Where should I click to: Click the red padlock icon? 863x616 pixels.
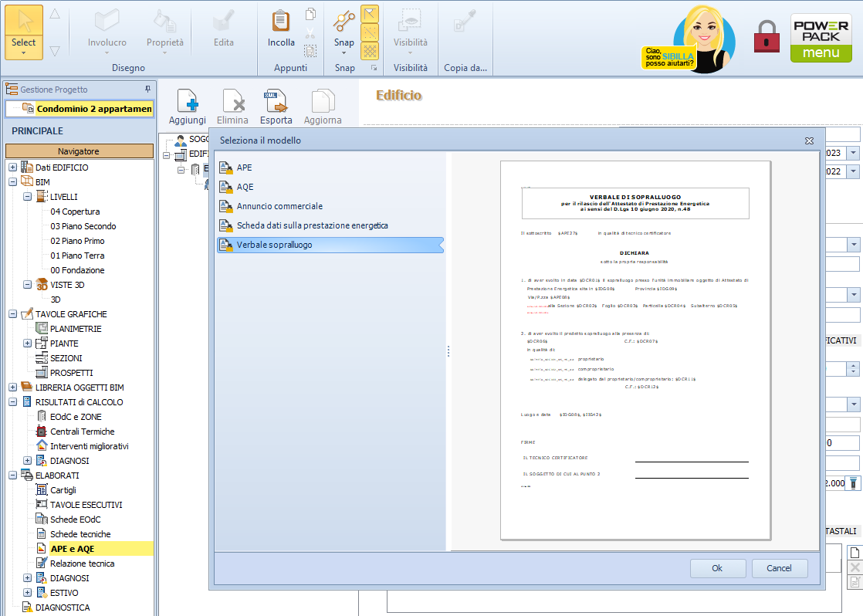pyautogui.click(x=767, y=37)
